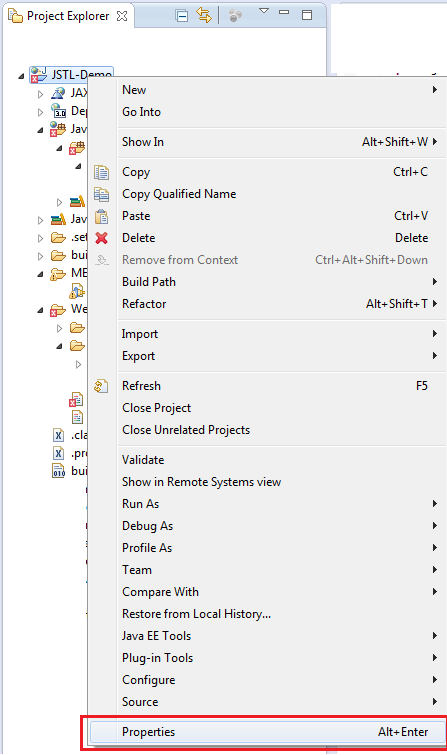Click the JSP file icon with error marker
The width and height of the screenshot is (447, 755).
tap(76, 400)
